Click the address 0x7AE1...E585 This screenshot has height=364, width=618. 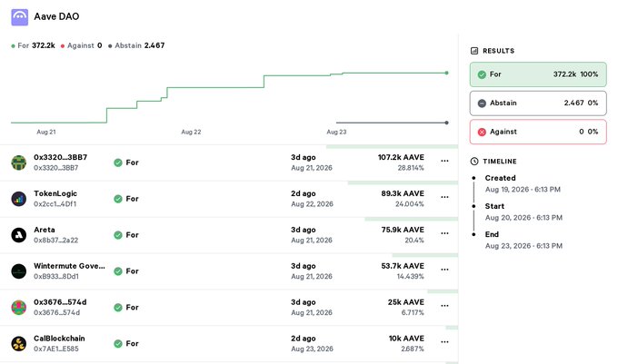[x=56, y=349]
